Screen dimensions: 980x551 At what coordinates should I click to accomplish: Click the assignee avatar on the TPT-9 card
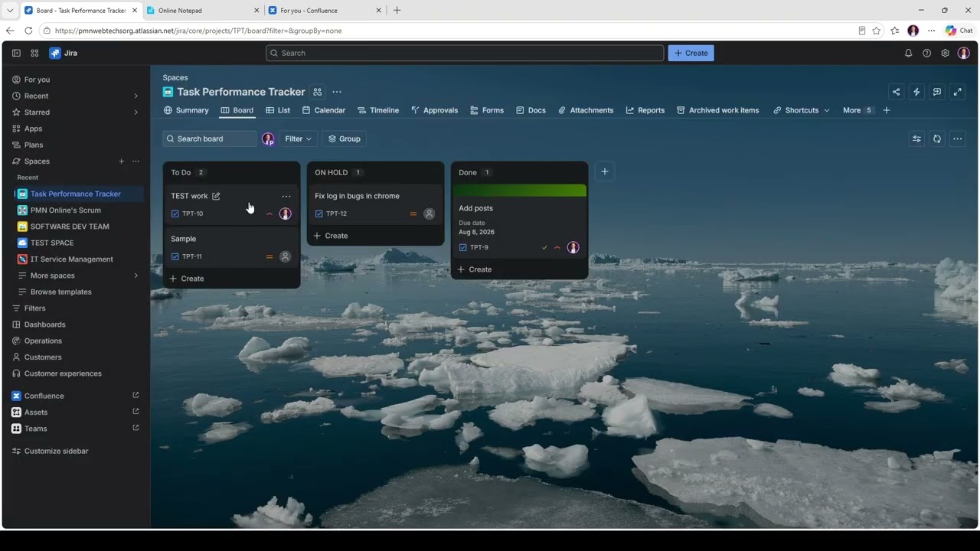573,247
